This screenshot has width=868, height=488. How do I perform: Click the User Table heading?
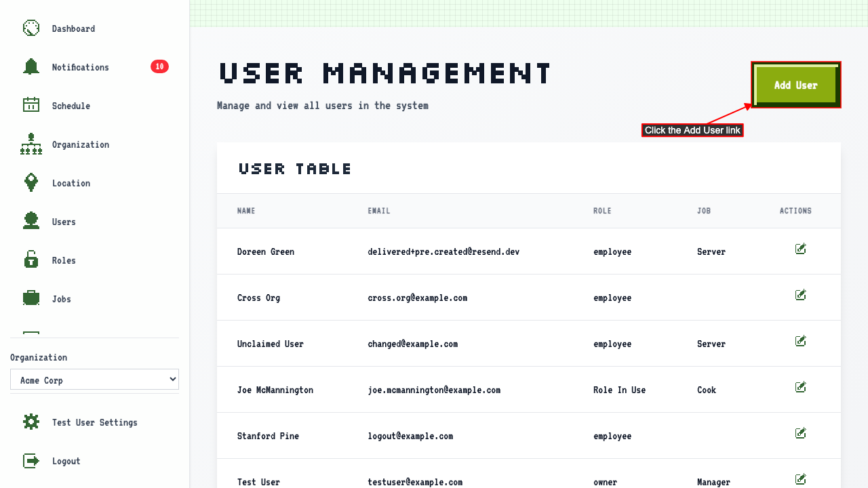pos(295,169)
